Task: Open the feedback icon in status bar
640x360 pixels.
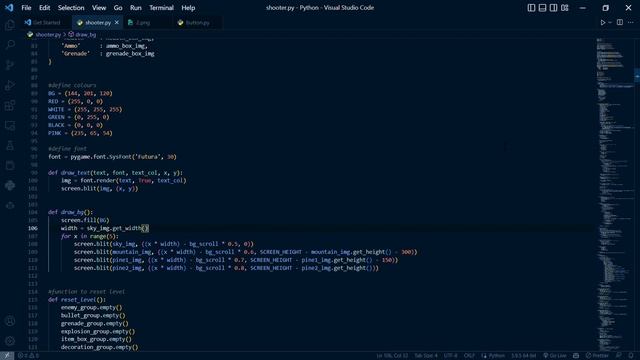Action: (x=619, y=356)
